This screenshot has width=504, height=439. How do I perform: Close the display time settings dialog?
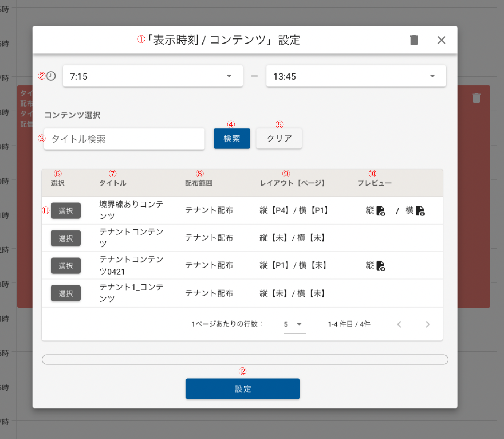(x=441, y=40)
